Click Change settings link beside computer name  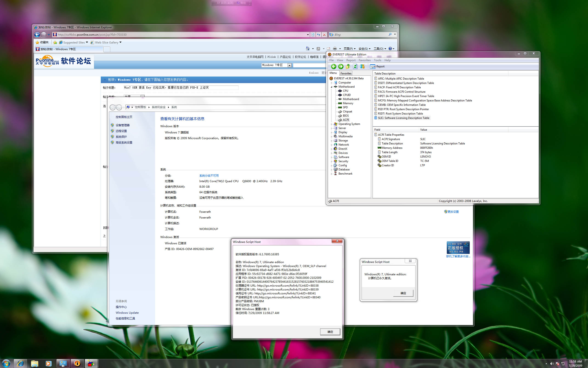(x=453, y=212)
